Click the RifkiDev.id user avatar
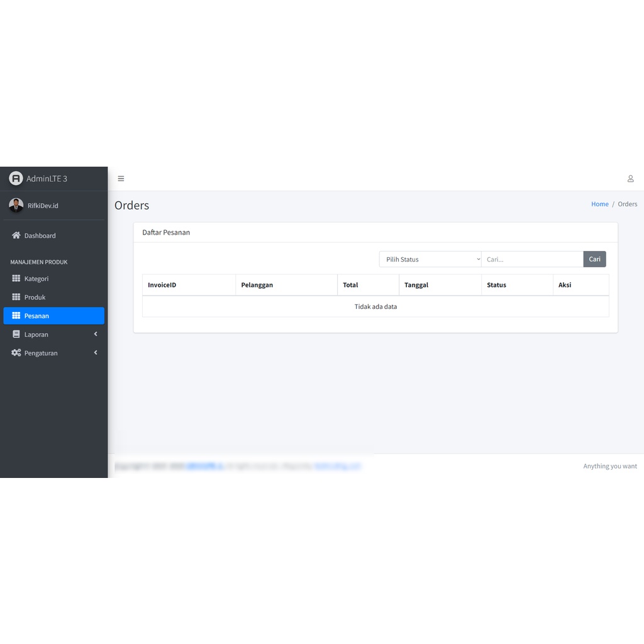 (x=16, y=206)
